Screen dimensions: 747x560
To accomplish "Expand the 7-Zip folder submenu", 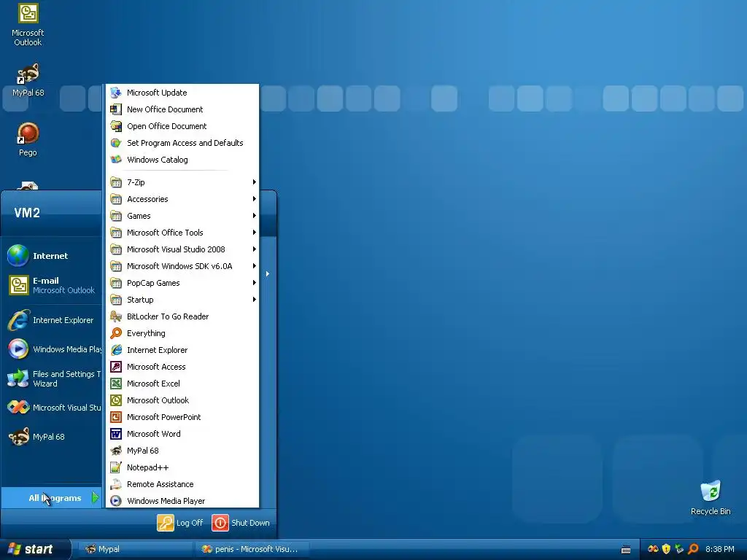I will (x=182, y=182).
